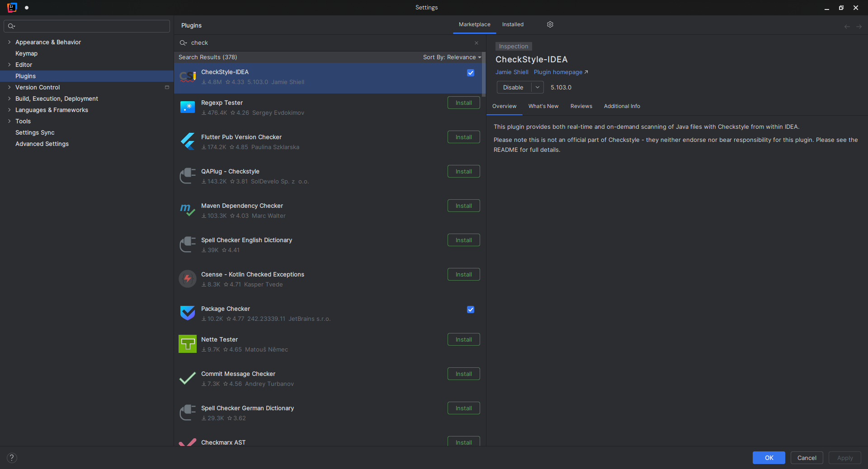
Task: Click the Spell Checker German Dictionary icon
Action: (188, 413)
